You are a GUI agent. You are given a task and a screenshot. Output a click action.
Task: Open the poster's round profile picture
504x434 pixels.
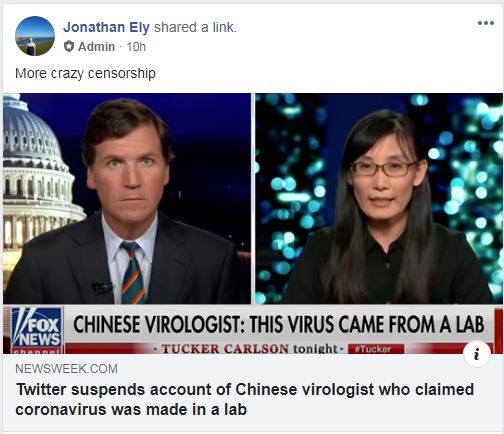[35, 36]
